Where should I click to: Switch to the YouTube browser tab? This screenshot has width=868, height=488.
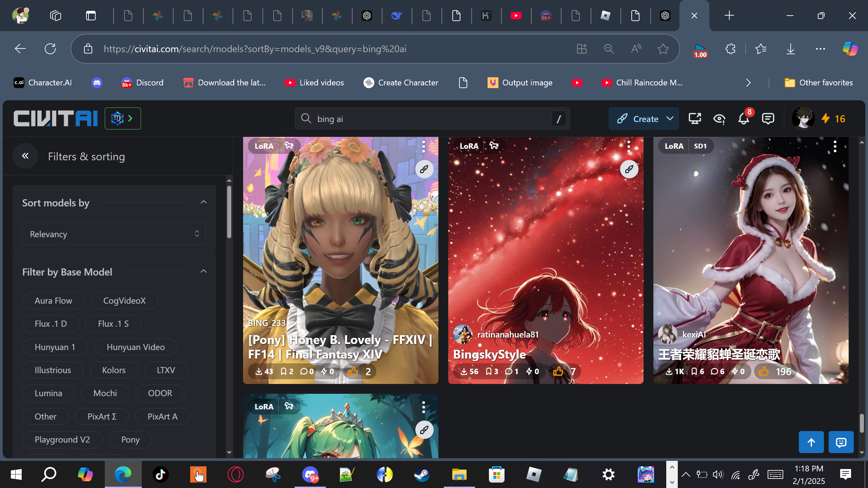516,16
